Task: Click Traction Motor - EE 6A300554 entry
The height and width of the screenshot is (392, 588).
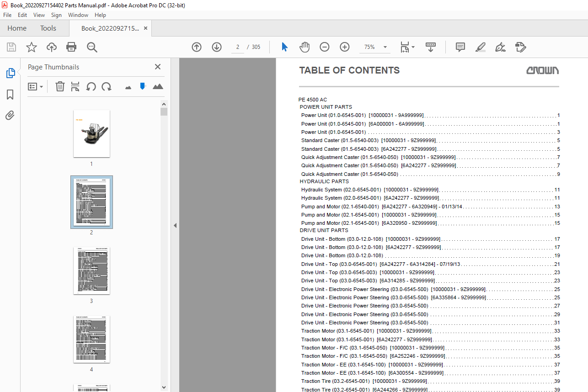Action: (x=430, y=373)
